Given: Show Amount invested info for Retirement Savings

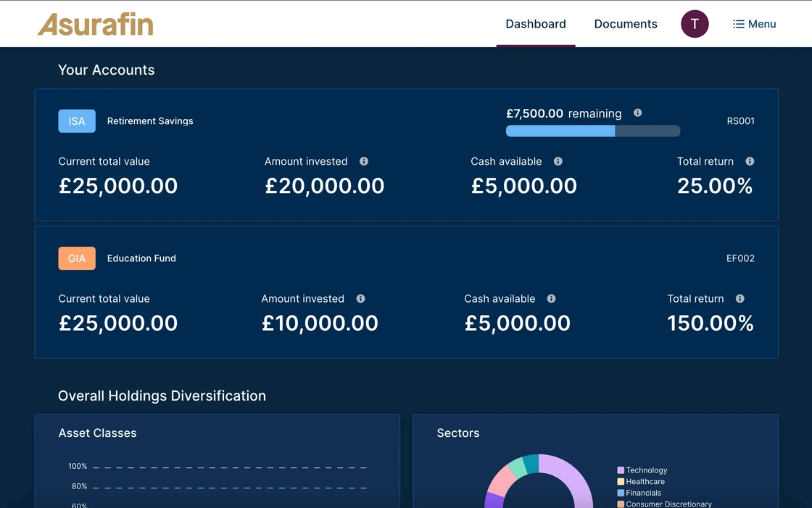Looking at the screenshot, I should tap(364, 161).
